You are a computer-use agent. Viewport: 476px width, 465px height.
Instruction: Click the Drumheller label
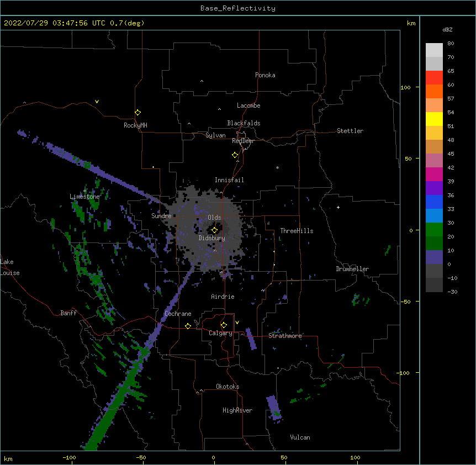pos(352,269)
